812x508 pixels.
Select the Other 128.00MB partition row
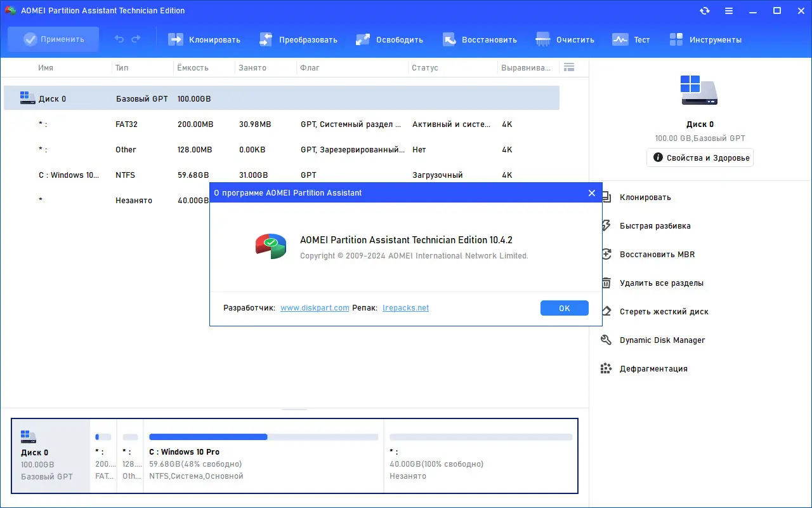[282, 150]
